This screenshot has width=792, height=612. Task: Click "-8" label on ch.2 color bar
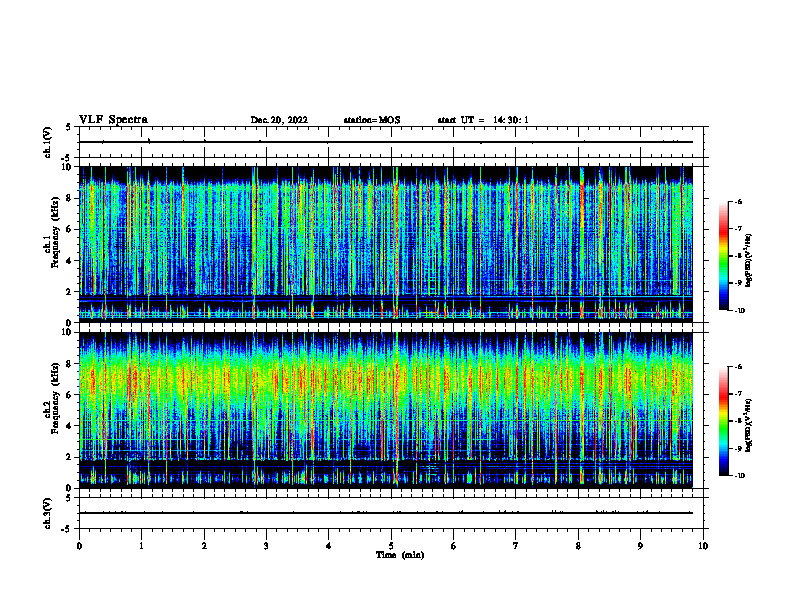click(x=738, y=421)
